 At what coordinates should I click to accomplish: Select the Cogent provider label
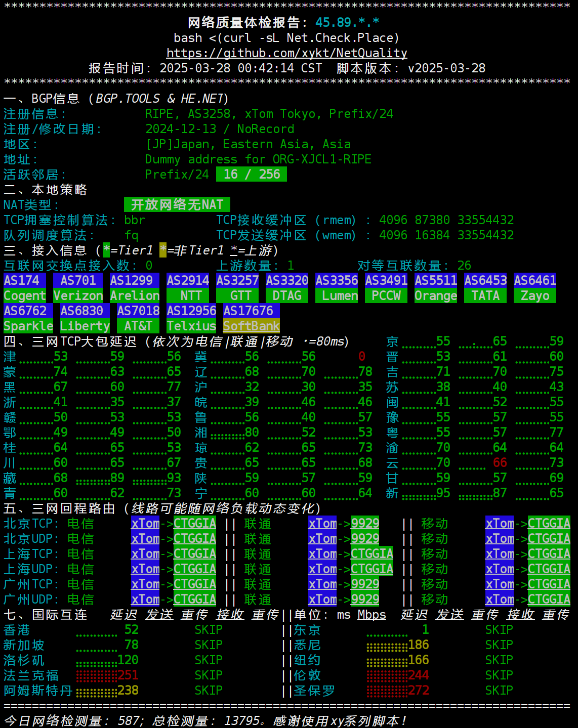25,296
